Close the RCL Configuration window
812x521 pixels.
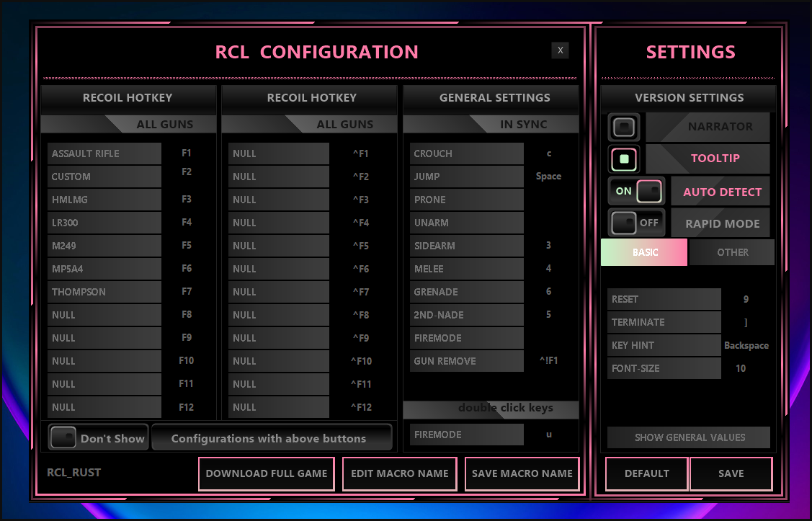[560, 50]
